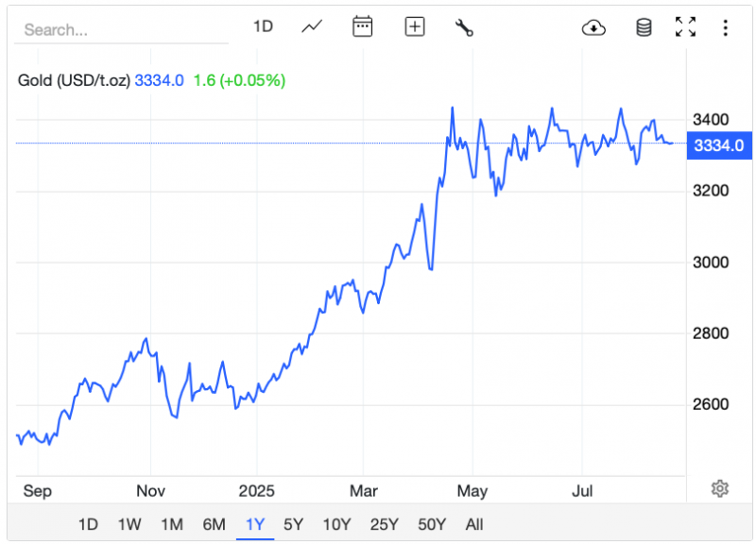
Task: Open the database data icon
Action: pos(644,27)
